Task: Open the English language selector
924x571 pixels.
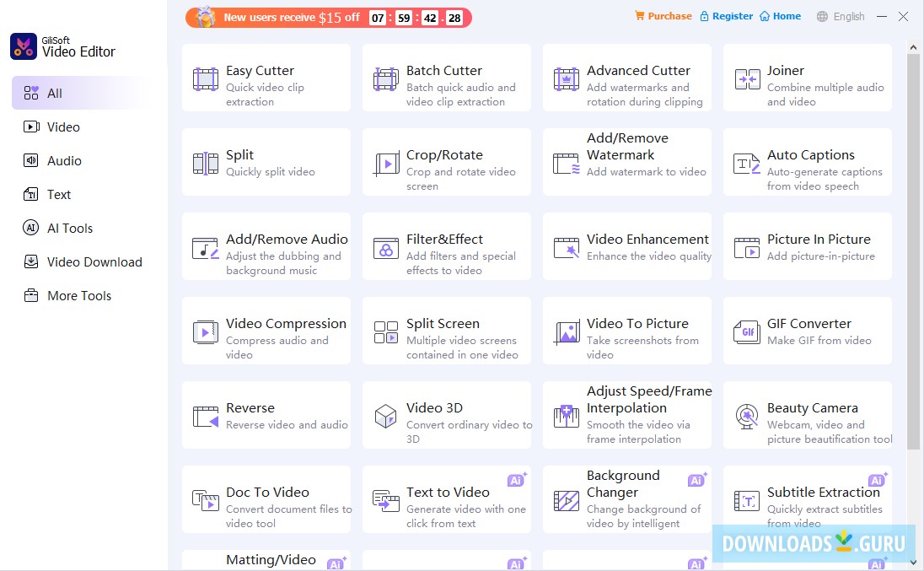Action: tap(841, 17)
